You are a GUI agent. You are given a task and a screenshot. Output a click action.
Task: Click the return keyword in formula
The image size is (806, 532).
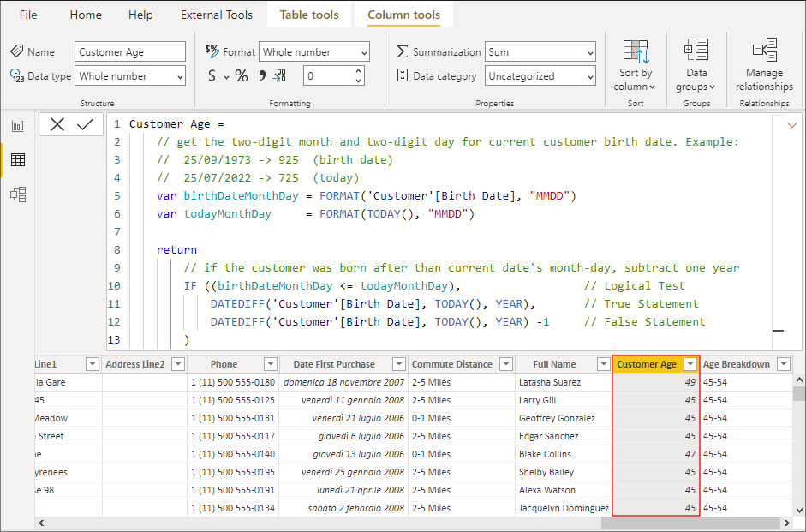coord(176,250)
